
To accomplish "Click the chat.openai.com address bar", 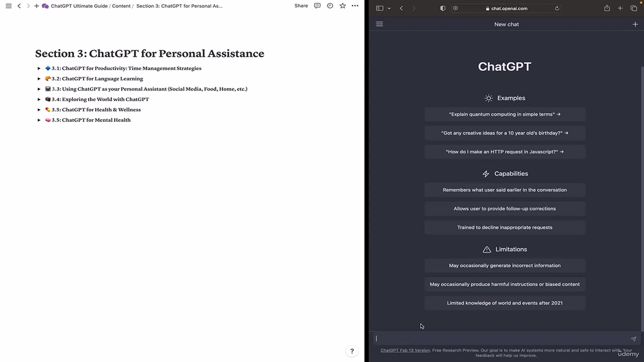I will (x=506, y=8).
